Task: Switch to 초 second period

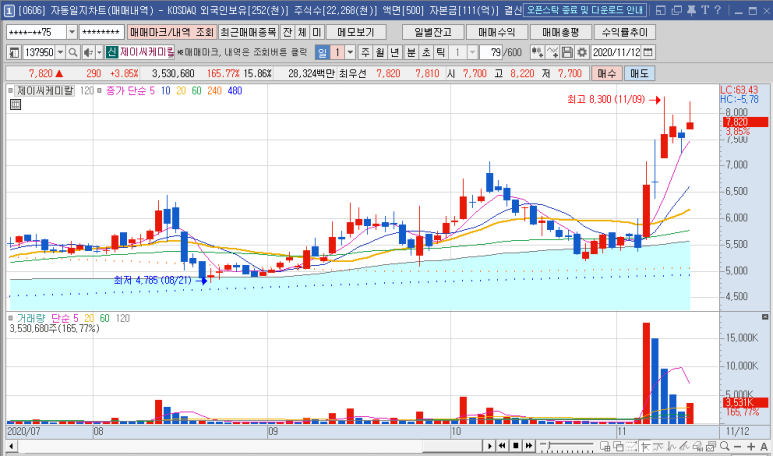Action: tap(426, 52)
